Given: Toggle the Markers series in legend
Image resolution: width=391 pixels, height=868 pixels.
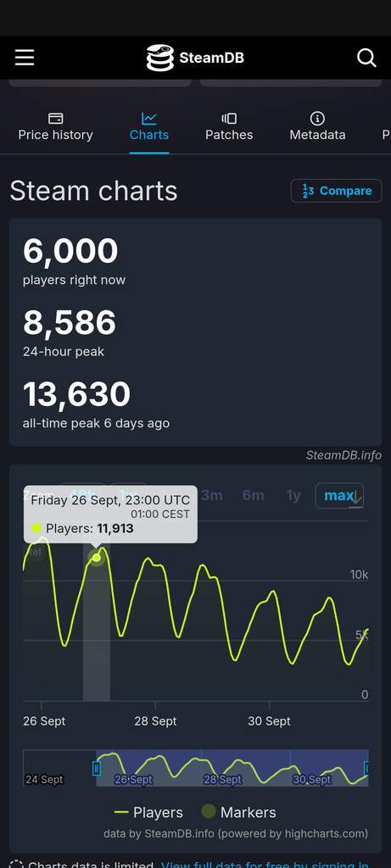Looking at the screenshot, I should point(238,812).
